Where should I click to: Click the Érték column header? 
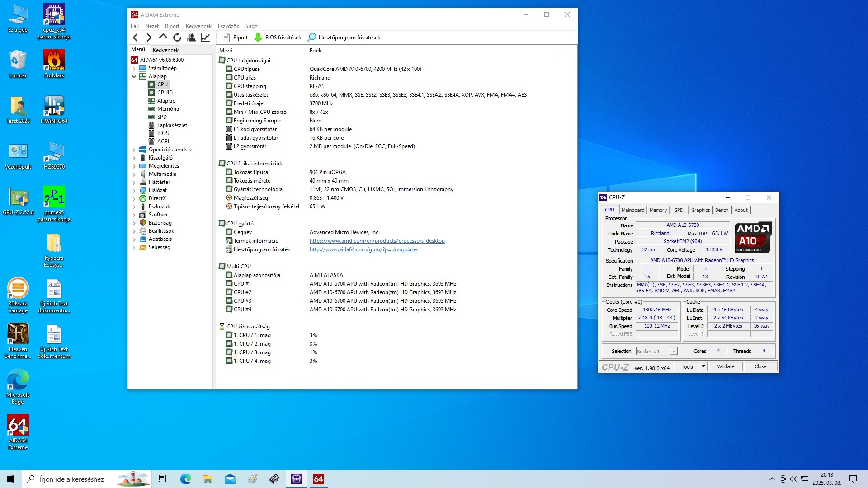434,51
